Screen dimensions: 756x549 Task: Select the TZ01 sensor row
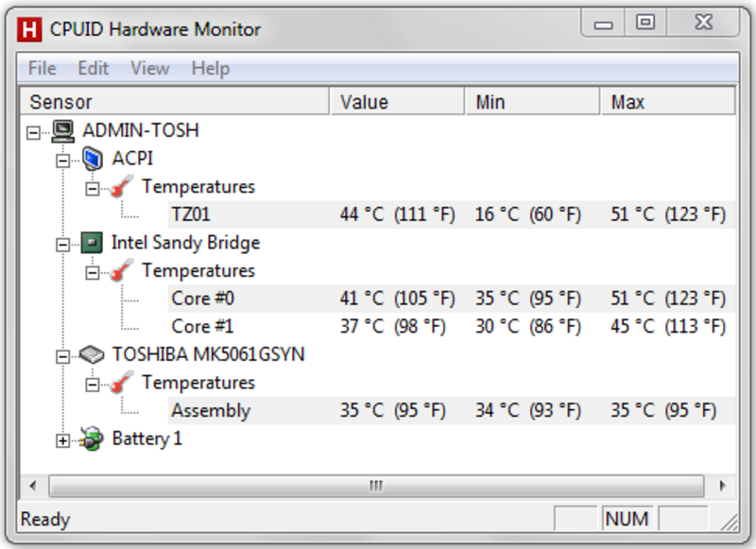click(x=453, y=214)
